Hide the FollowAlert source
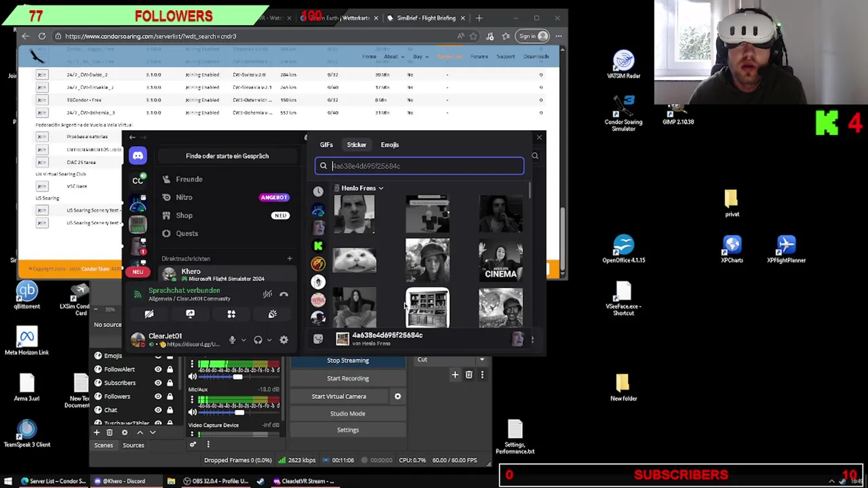The image size is (868, 488). point(158,369)
